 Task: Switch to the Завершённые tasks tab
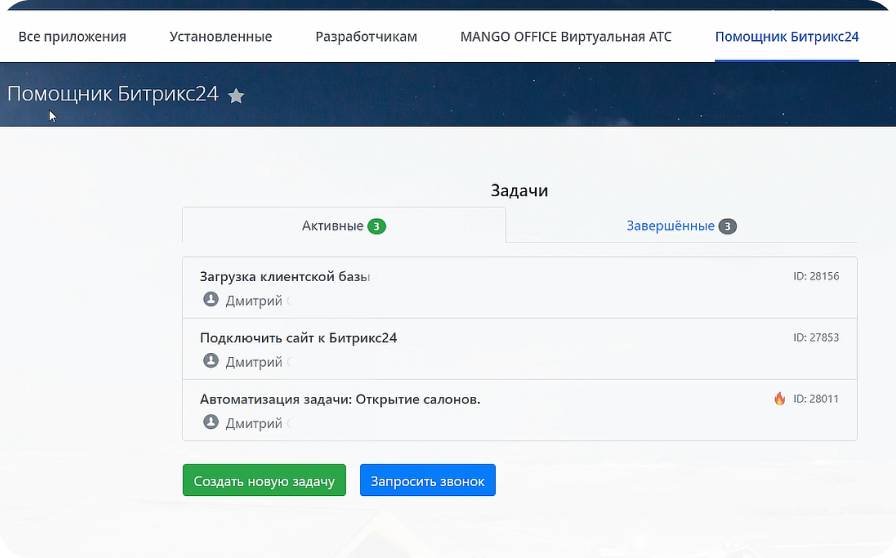670,226
